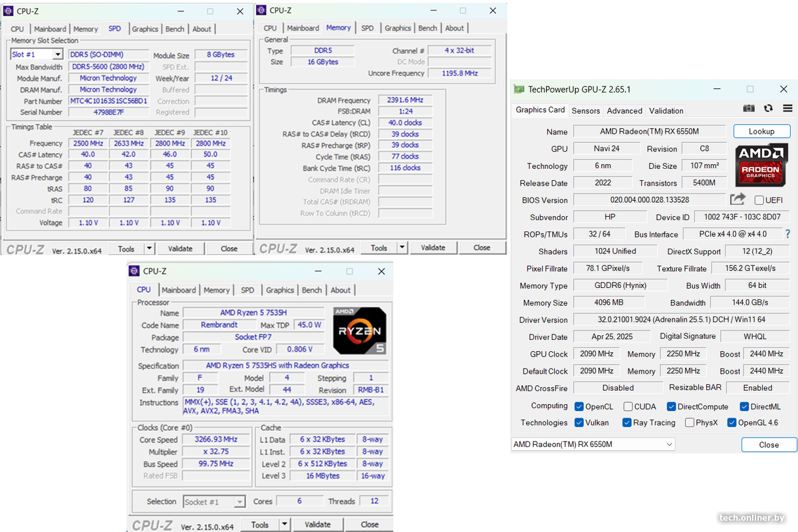Viewport: 798px width, 532px height.
Task: Toggle the UEFI checkbox
Action: 759,200
